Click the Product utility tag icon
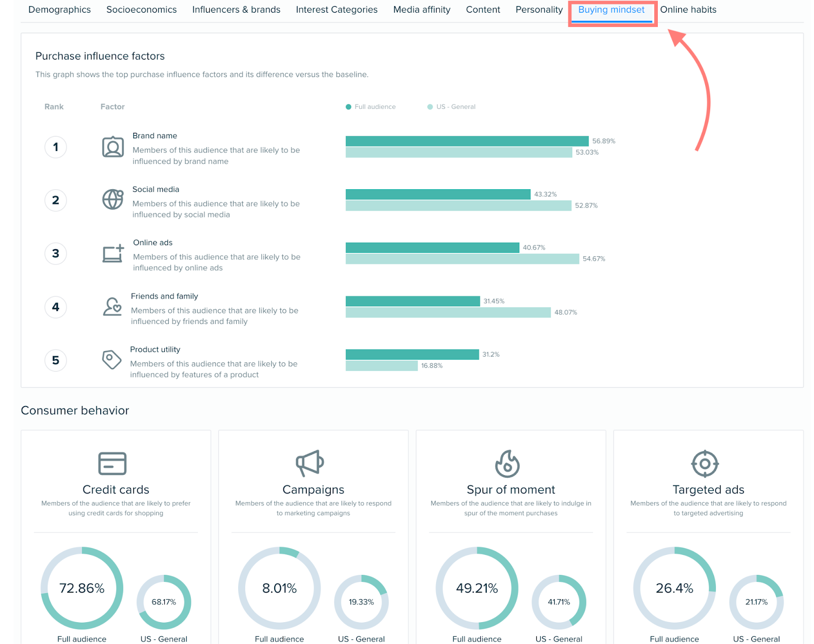 click(111, 360)
